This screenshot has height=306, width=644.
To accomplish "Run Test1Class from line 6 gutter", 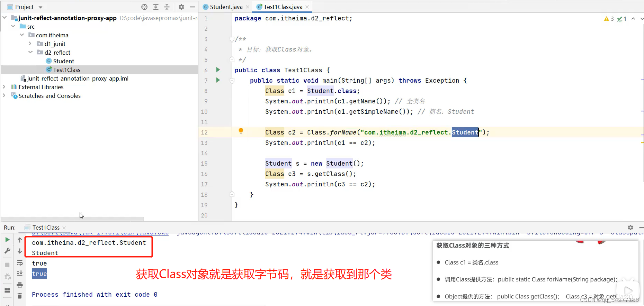I will (x=218, y=70).
